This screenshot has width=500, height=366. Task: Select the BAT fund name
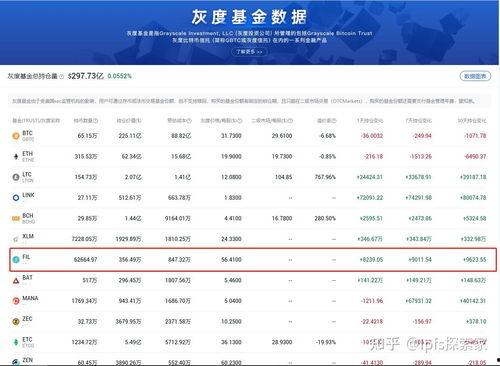click(27, 278)
